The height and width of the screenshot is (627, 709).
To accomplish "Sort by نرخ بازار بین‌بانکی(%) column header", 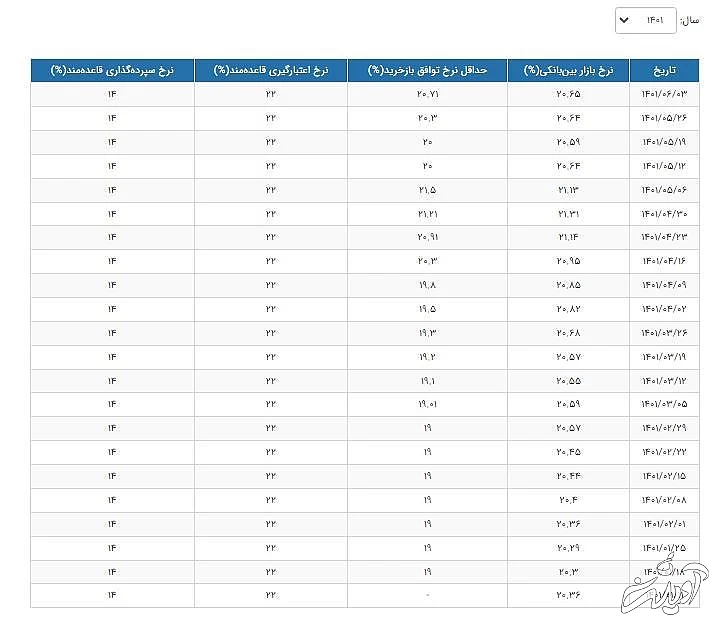I will (x=568, y=70).
